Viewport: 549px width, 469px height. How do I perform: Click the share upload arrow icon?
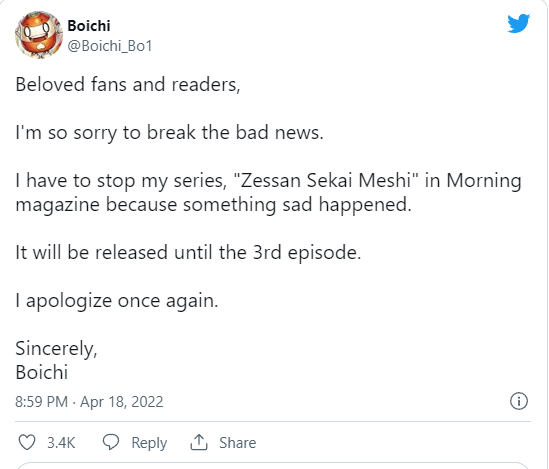[x=199, y=442]
